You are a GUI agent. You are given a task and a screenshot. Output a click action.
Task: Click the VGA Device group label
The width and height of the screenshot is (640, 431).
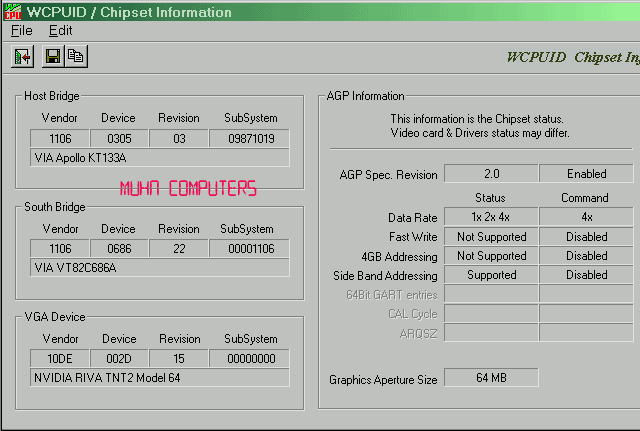point(55,317)
